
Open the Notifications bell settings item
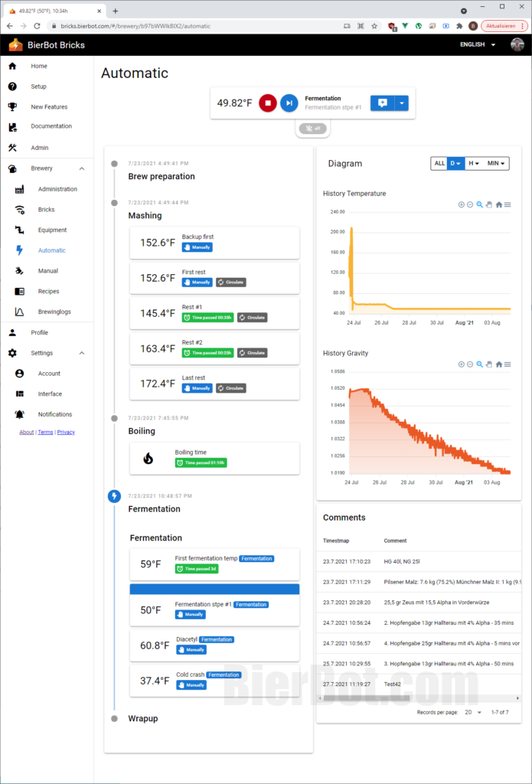[54, 414]
